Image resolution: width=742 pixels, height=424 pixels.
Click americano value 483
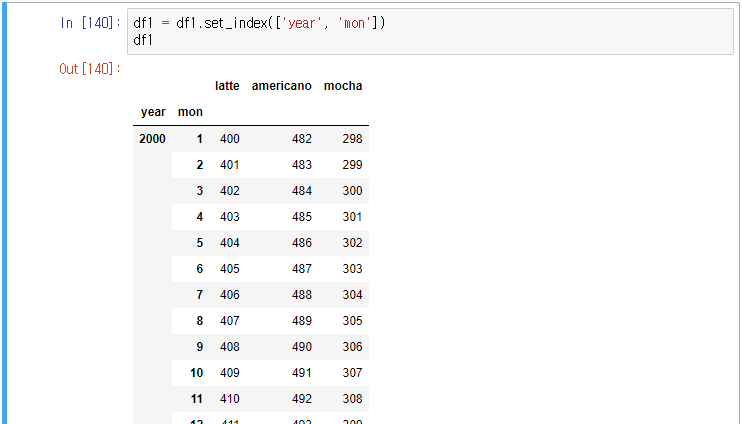point(302,165)
